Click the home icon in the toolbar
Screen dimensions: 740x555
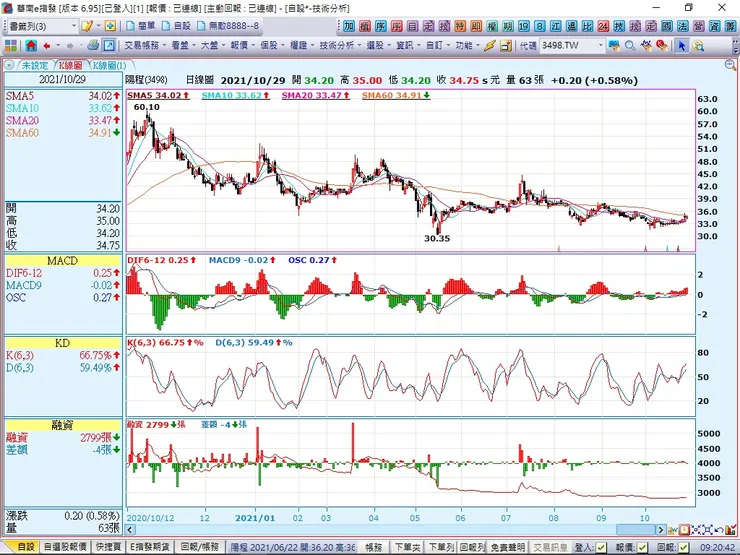pos(31,46)
